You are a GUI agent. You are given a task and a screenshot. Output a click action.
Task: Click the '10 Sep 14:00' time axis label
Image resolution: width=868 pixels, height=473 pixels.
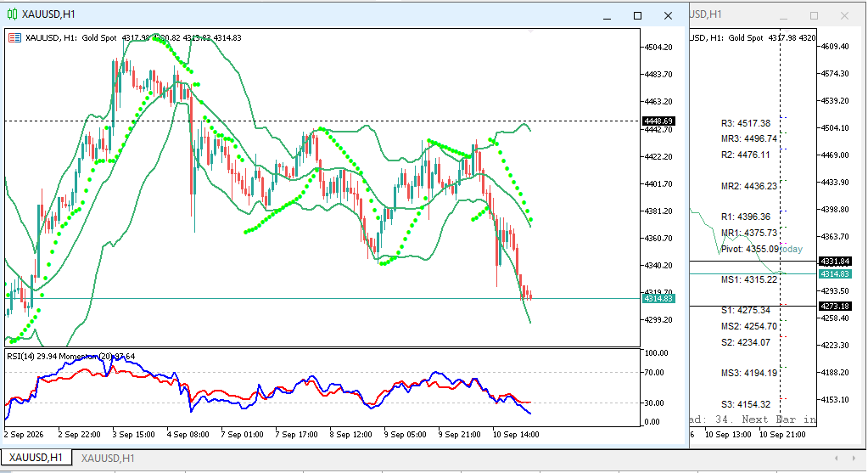point(516,434)
